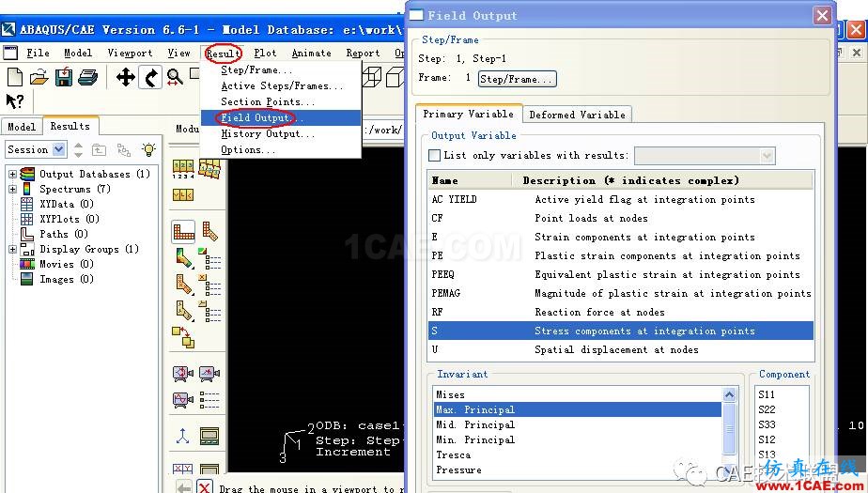Select Movies (0) in the Results tree
The width and height of the screenshot is (868, 493).
coord(67,264)
